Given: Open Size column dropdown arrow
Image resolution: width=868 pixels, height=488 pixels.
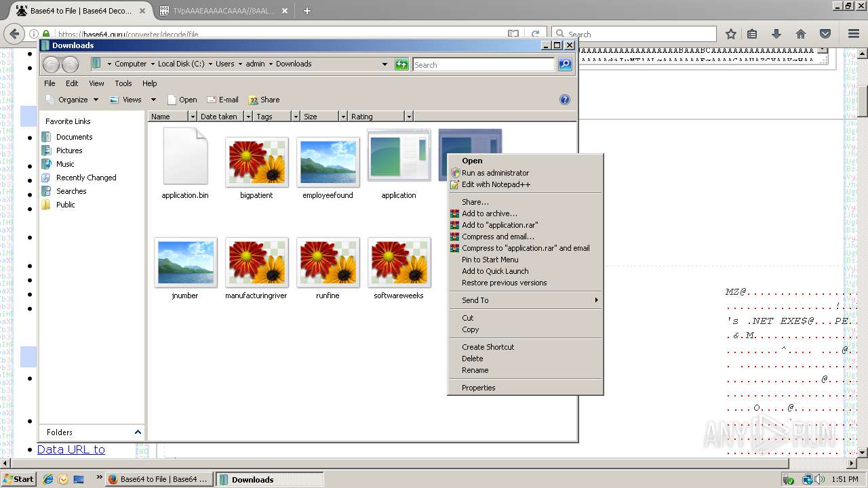Looking at the screenshot, I should click(x=343, y=117).
